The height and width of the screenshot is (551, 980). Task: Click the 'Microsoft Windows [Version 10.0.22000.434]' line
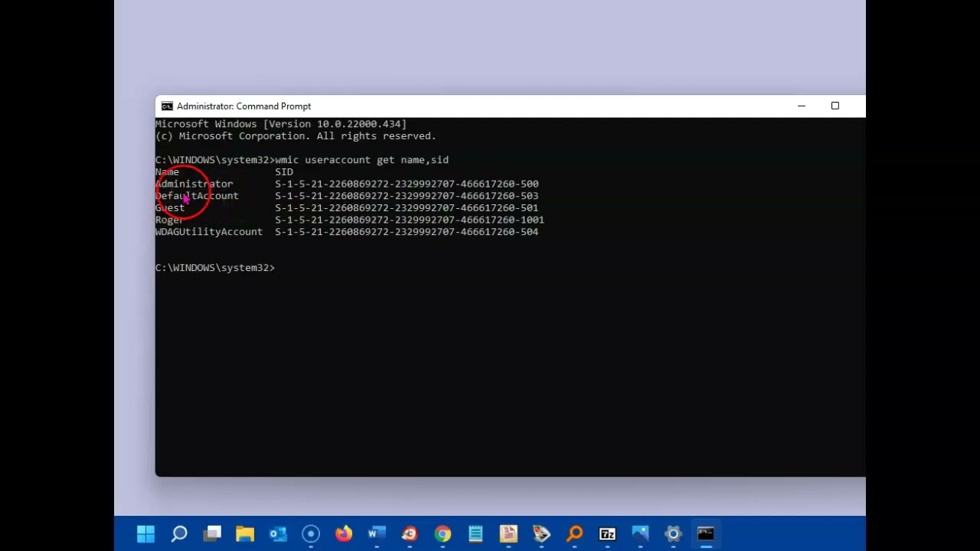coord(281,124)
